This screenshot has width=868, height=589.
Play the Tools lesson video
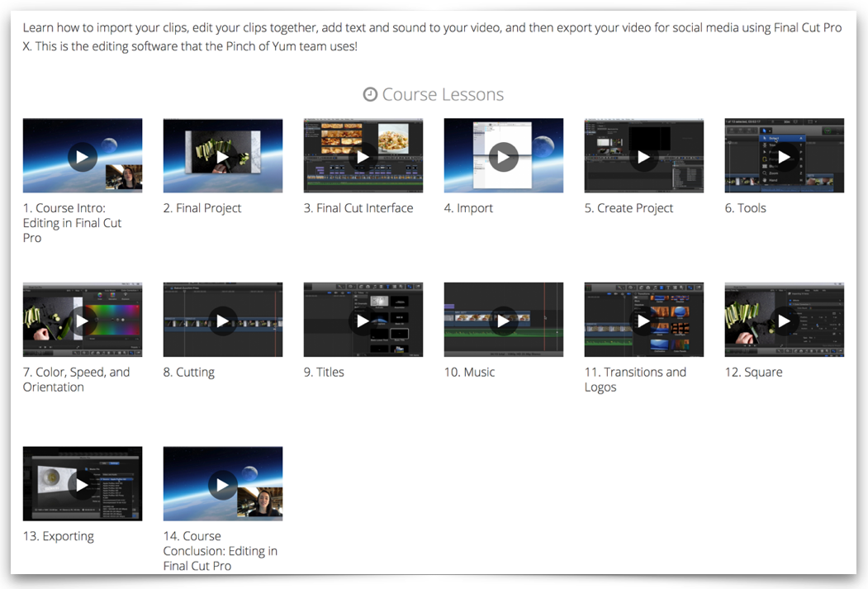[785, 157]
